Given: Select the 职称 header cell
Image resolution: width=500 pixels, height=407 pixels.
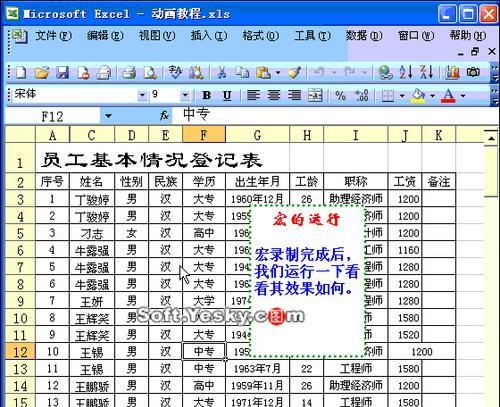Looking at the screenshot, I should [356, 182].
